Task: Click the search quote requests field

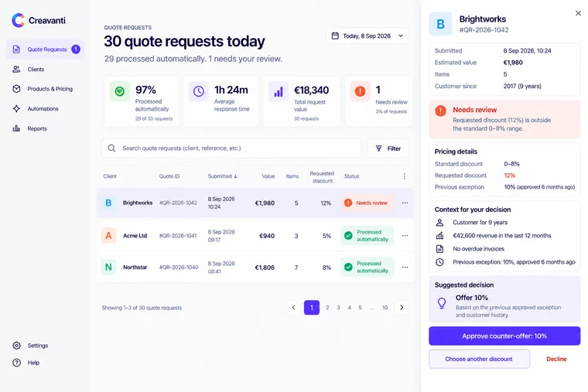Action: [231, 148]
